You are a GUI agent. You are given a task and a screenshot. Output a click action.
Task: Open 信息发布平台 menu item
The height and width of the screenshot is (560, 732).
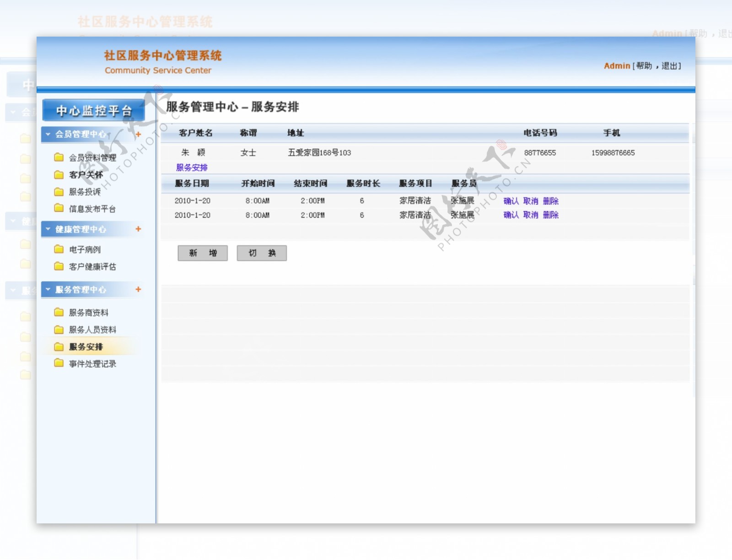(92, 209)
